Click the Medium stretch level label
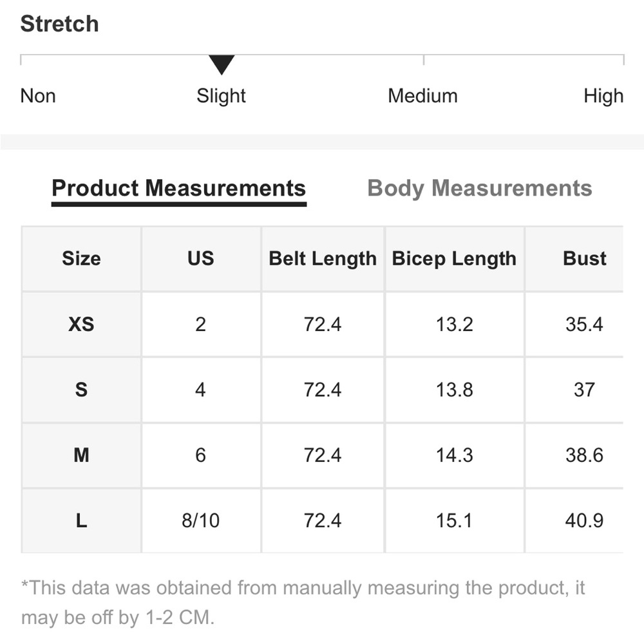This screenshot has height=644, width=644. 422,96
